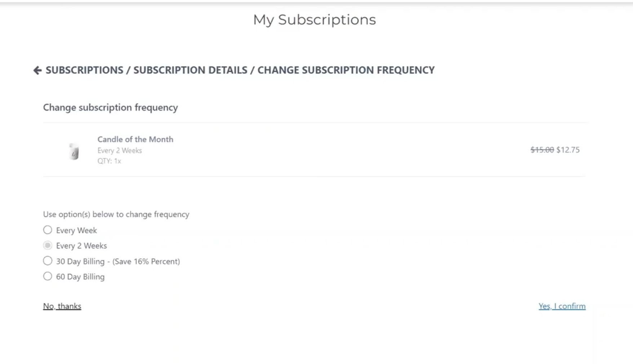
Task: Click the Every 2 Weeks subtitle under product
Action: (119, 150)
